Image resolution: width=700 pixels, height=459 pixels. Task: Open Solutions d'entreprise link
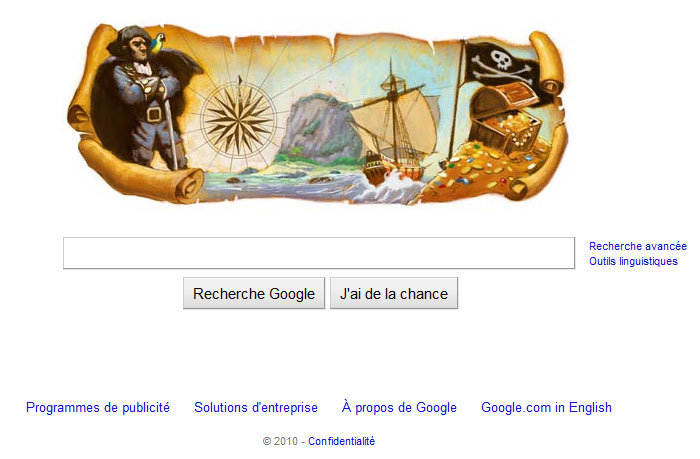coord(256,407)
